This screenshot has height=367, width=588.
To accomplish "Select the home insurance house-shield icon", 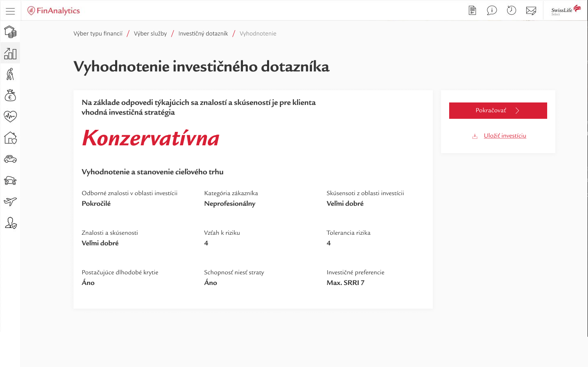I will click(x=11, y=138).
